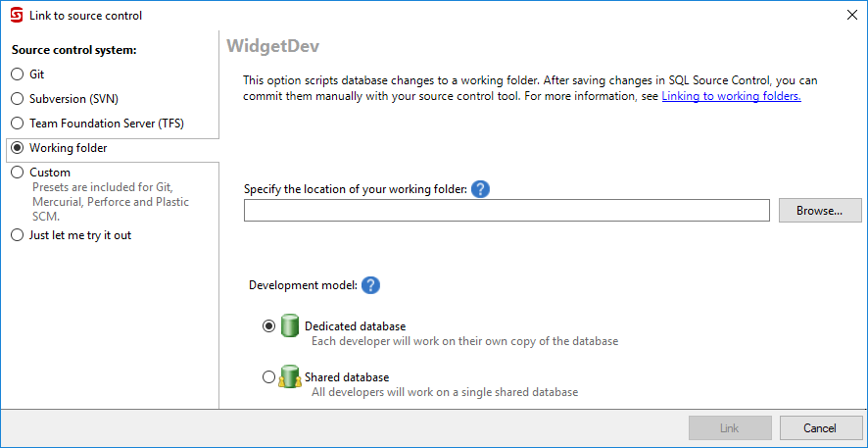Choose Team Foundation Server (TFS) option
The image size is (868, 448).
pos(17,124)
